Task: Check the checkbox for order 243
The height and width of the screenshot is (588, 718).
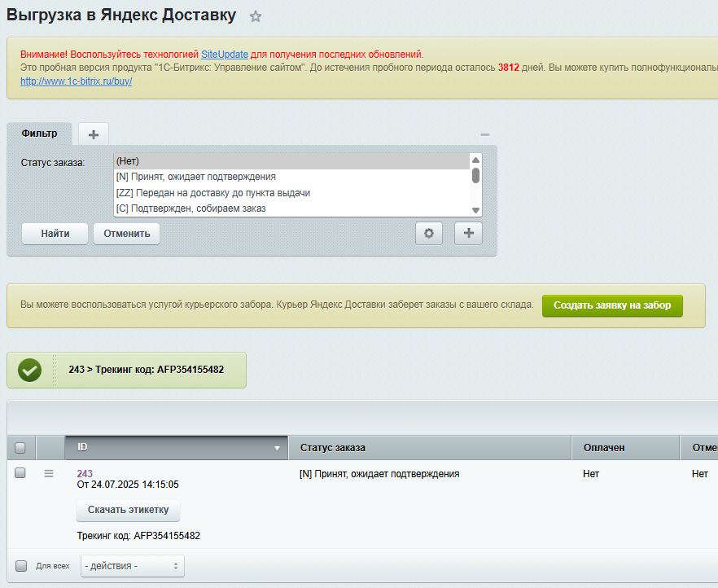Action: (20, 472)
